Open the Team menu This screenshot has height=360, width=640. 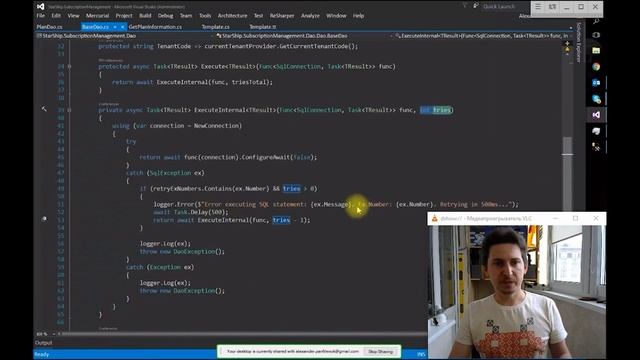click(x=186, y=16)
